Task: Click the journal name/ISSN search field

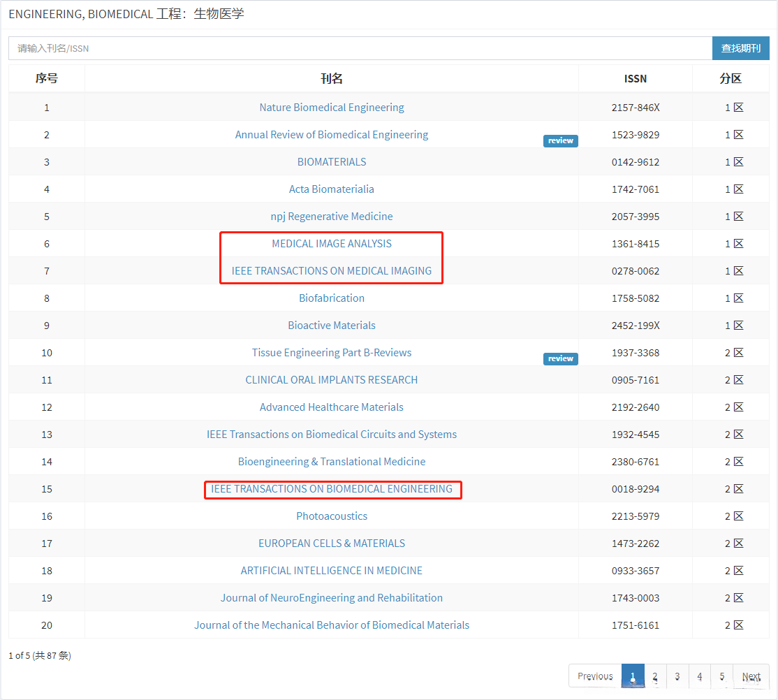Action: (x=360, y=48)
